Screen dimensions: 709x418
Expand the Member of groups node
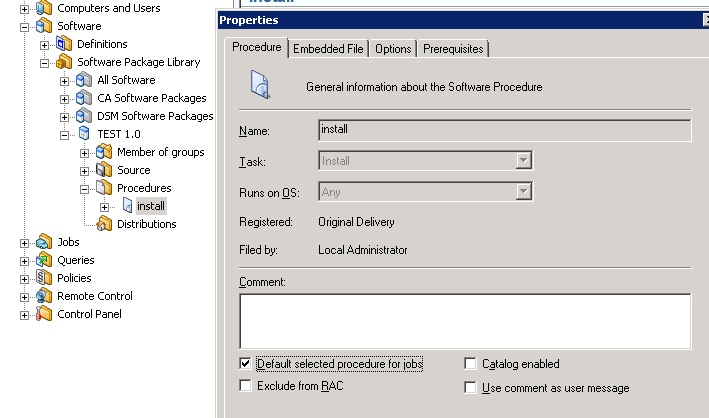[x=84, y=152]
